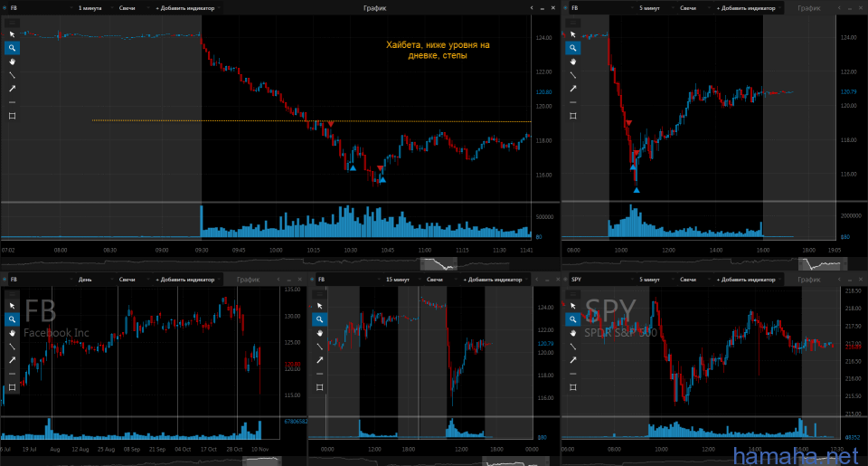The width and height of the screenshot is (868, 466).
Task: Click the back arrow in daily chart header
Action: tap(278, 280)
